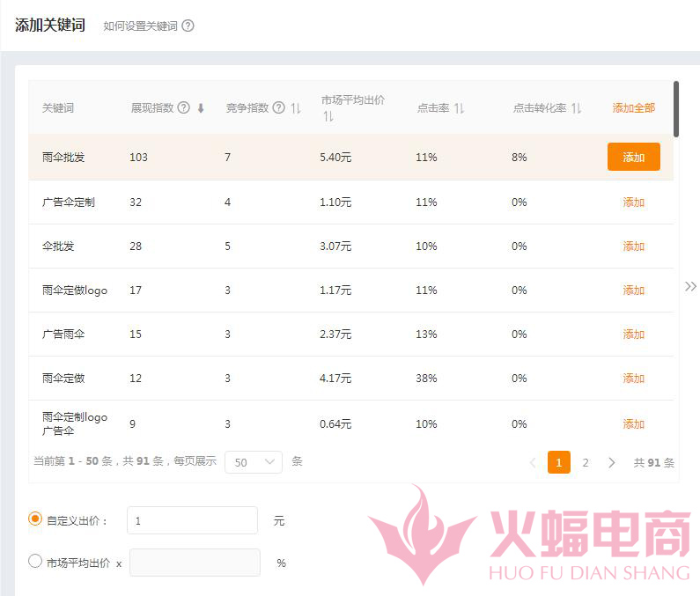Image resolution: width=700 pixels, height=596 pixels.
Task: Click the 自定义出价 price input field
Action: click(192, 520)
